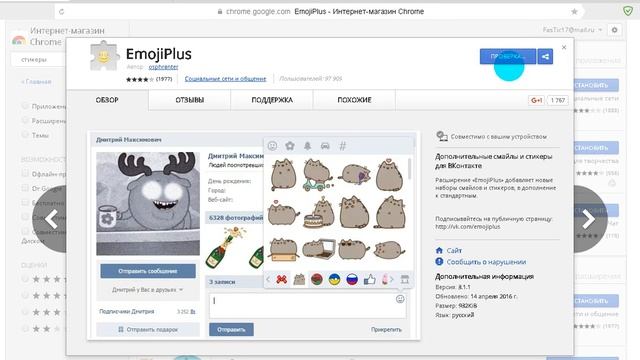Open the ОБЗОР tab

point(107,100)
